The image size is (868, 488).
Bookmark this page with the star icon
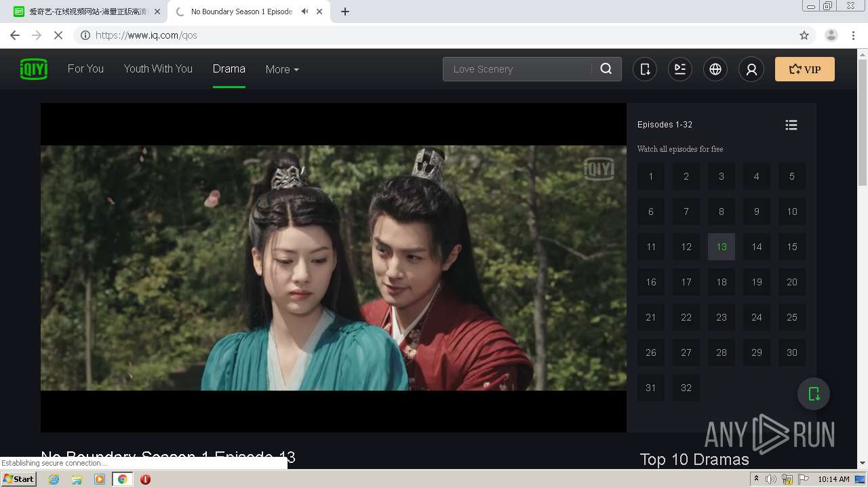804,35
